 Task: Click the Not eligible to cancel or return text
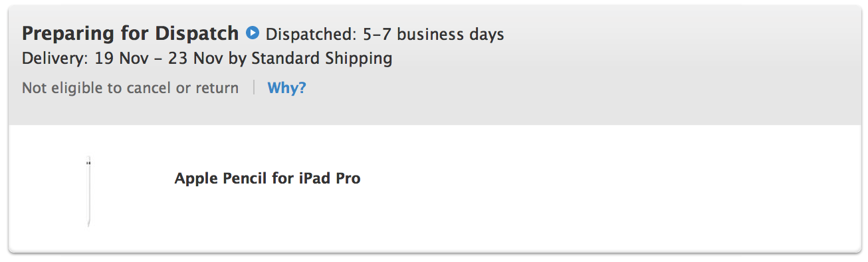pos(130,88)
